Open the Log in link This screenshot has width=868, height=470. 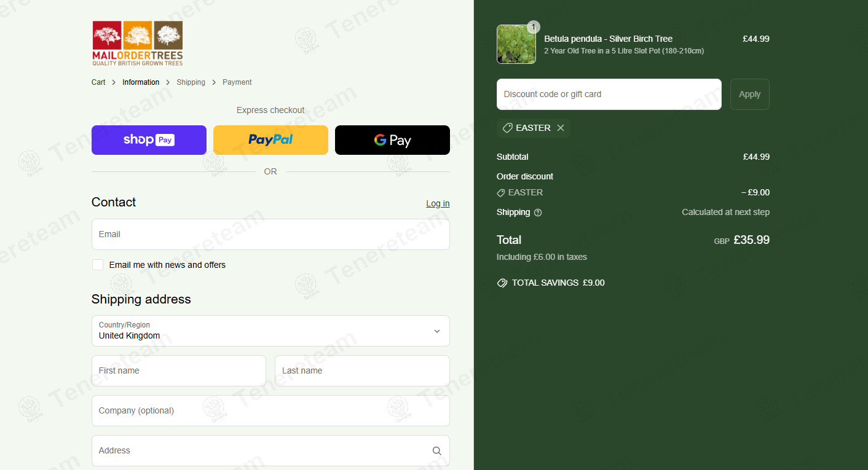[437, 203]
